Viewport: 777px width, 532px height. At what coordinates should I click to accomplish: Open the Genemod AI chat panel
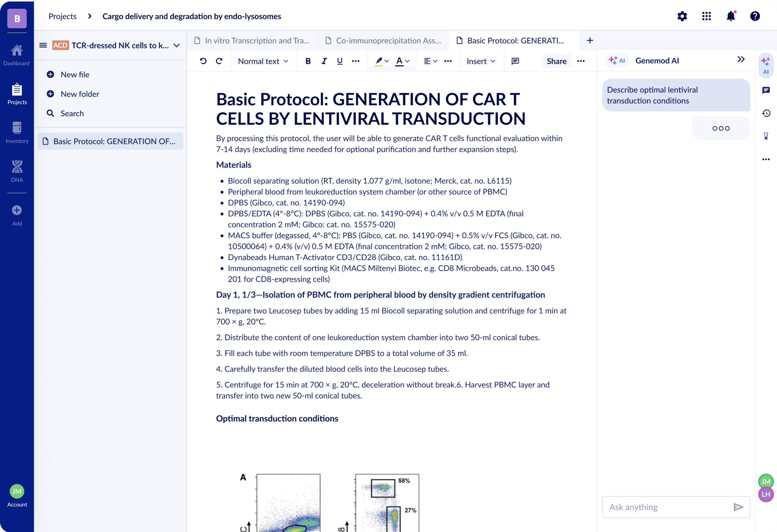coord(766,66)
